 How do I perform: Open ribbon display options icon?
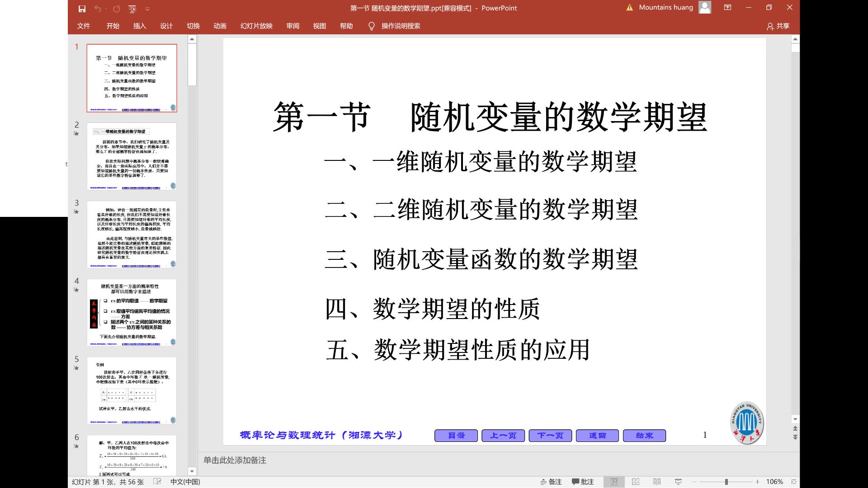click(727, 8)
